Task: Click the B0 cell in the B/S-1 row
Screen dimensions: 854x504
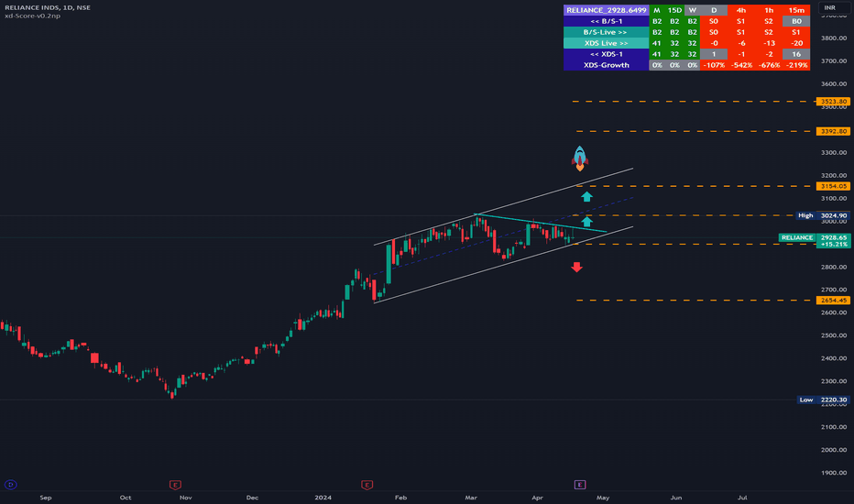Action: point(796,21)
